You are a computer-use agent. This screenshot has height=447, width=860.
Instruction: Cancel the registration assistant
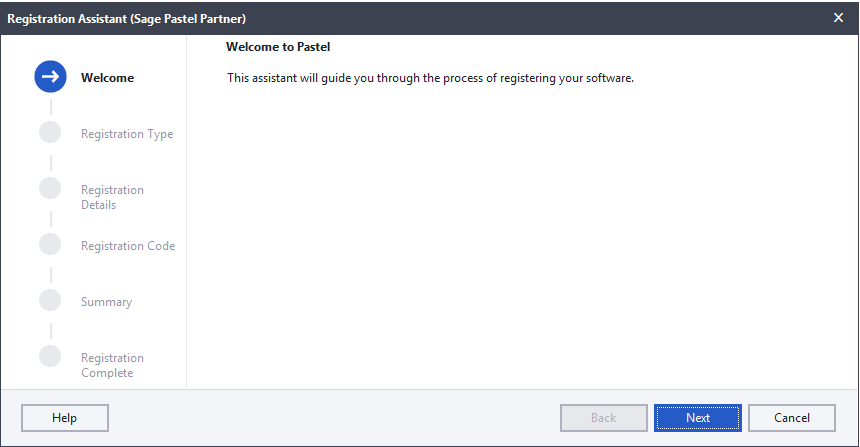click(x=792, y=418)
